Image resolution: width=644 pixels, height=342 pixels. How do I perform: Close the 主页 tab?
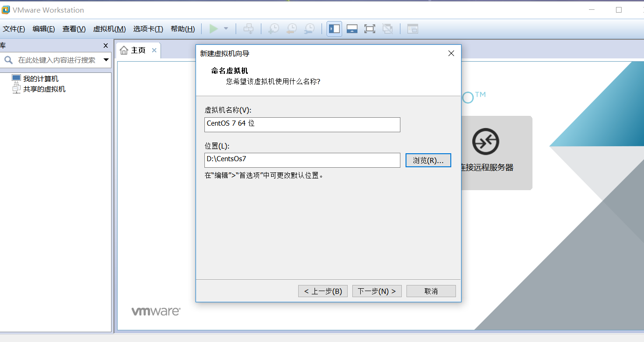pos(154,50)
